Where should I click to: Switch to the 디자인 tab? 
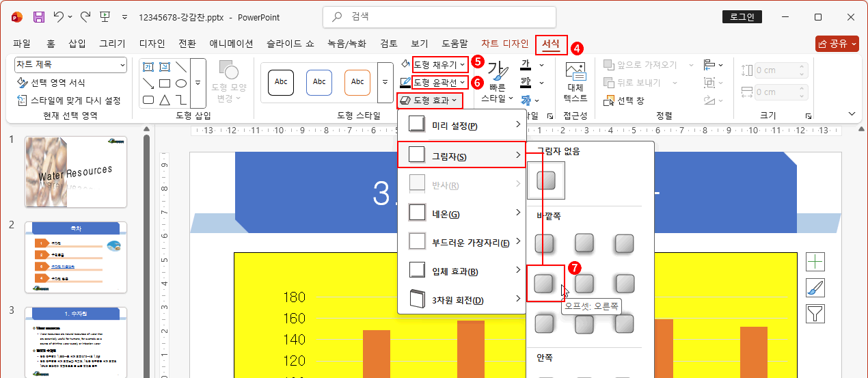click(x=152, y=44)
